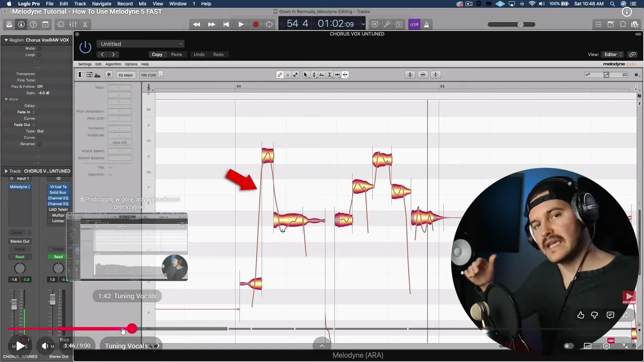Toggle the note info pane button

(x=82, y=75)
